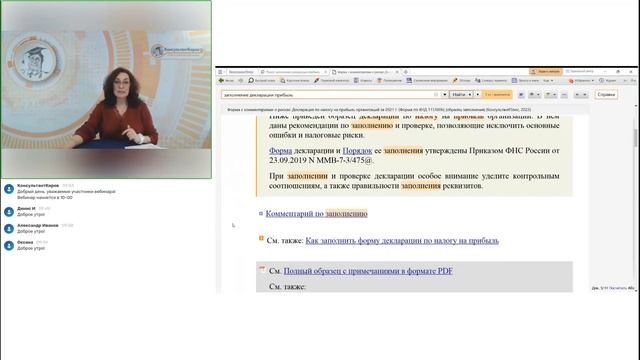This screenshot has height=360, width=640.
Task: Click the Сервисный центр title bar item
Action: [x=580, y=71]
